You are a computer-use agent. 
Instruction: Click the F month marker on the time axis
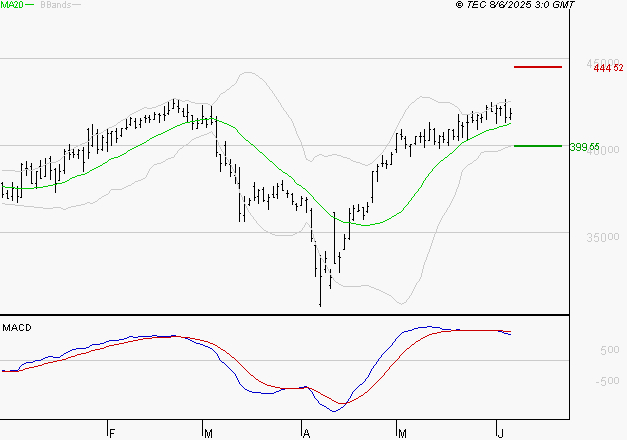pyautogui.click(x=112, y=434)
